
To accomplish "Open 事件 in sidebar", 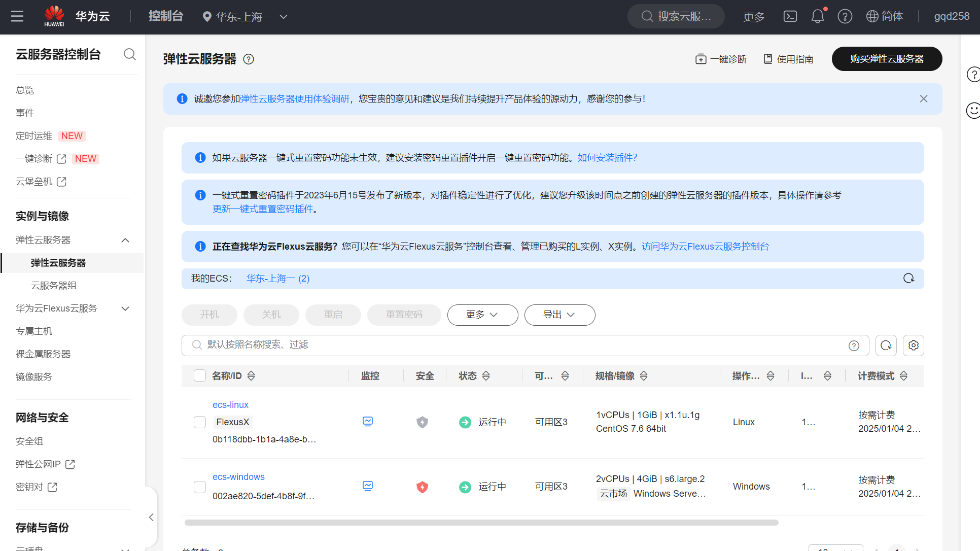I will click(x=25, y=113).
